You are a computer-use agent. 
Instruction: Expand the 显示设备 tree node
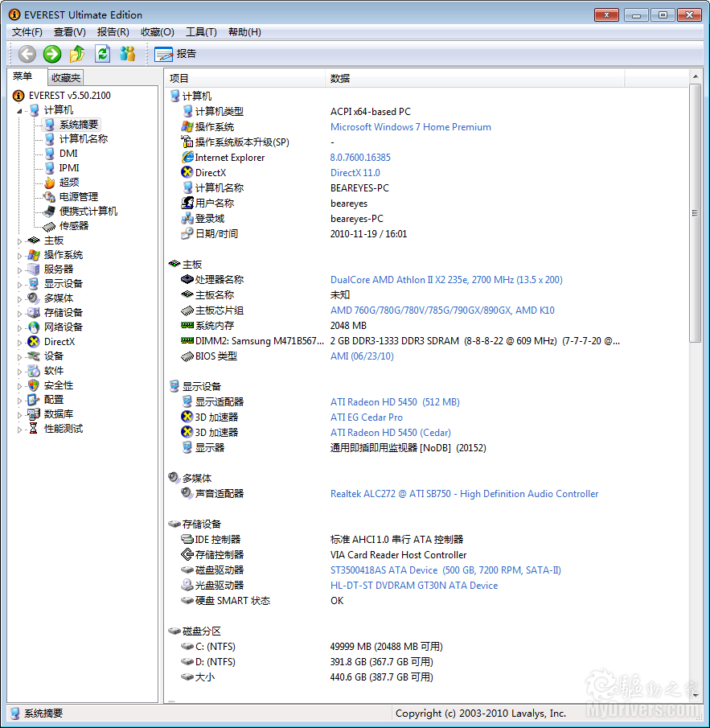click(20, 284)
